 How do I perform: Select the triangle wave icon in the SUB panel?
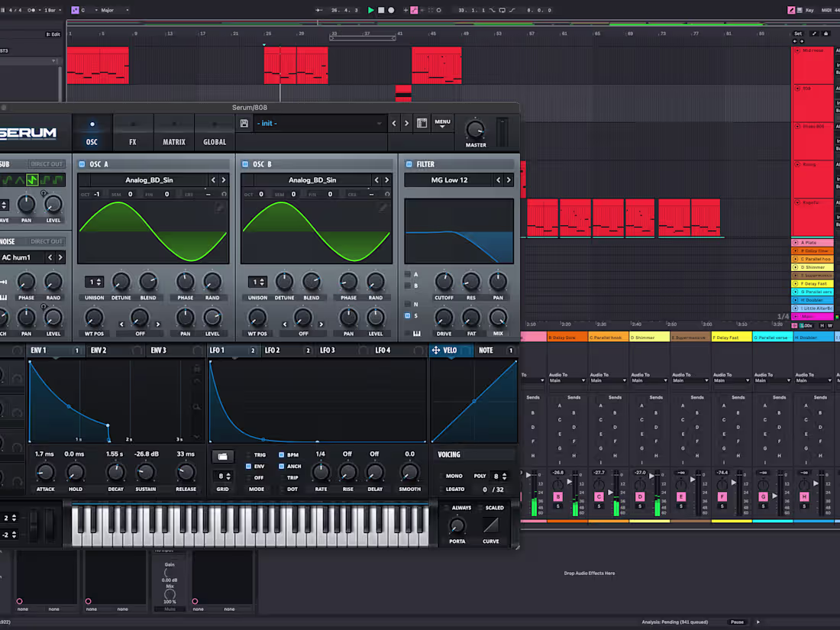[19, 181]
